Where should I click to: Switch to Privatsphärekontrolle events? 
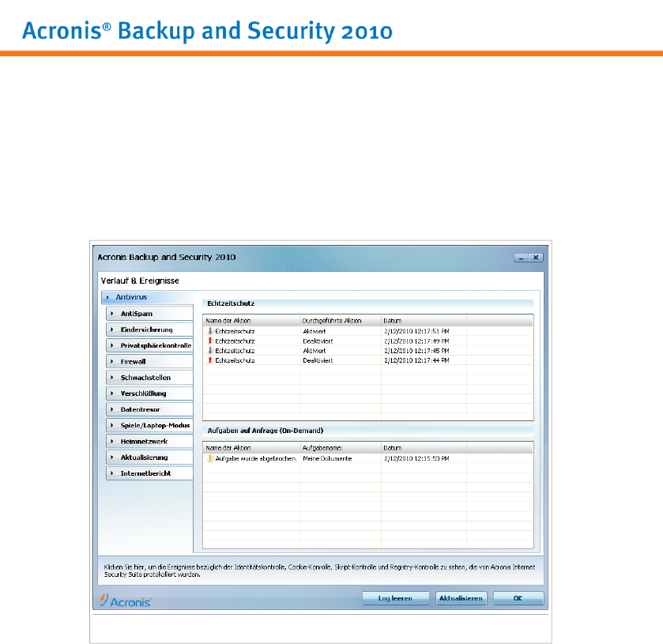tap(149, 345)
